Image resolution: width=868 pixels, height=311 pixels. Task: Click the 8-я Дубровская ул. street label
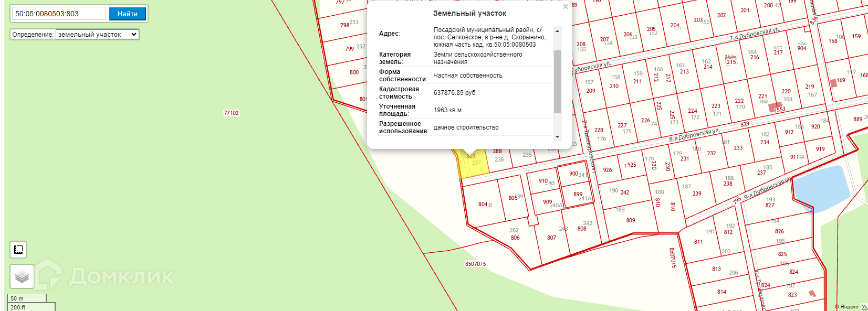pyautogui.click(x=694, y=135)
